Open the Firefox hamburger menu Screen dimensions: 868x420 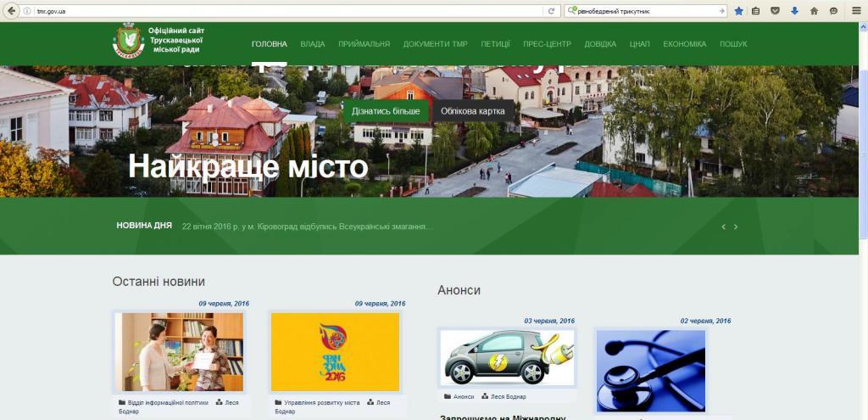coord(856,11)
